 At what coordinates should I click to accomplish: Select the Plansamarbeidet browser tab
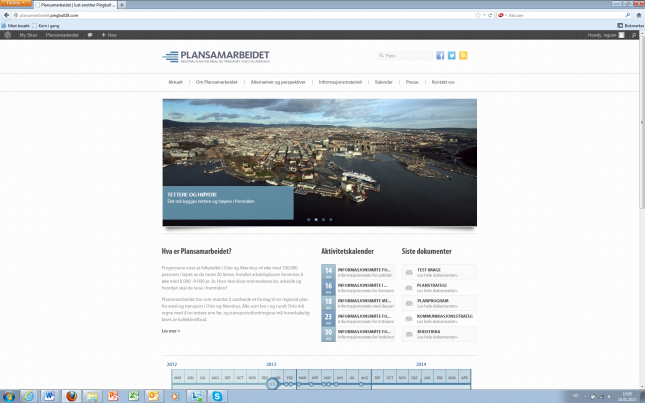click(75, 5)
